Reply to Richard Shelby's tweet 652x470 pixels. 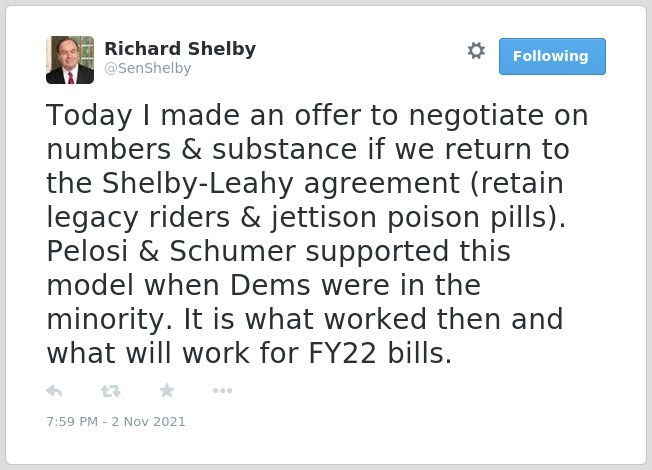(54, 391)
